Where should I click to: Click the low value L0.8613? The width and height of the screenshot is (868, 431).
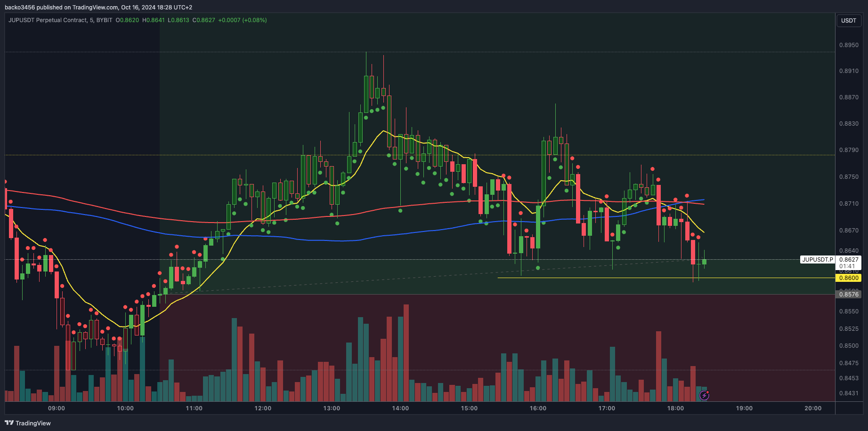(178, 20)
